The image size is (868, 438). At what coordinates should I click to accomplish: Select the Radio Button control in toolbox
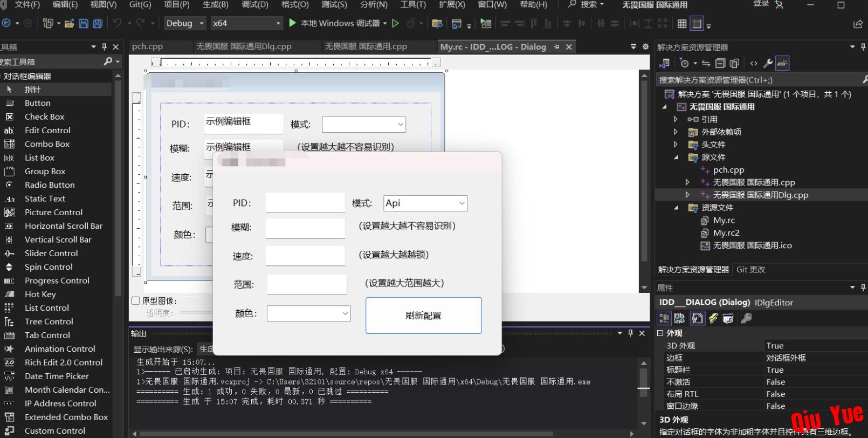coord(50,184)
